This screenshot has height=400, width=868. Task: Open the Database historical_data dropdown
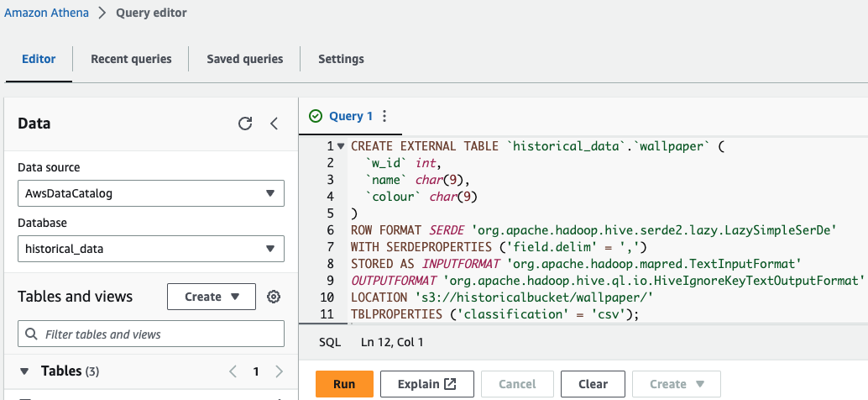151,249
